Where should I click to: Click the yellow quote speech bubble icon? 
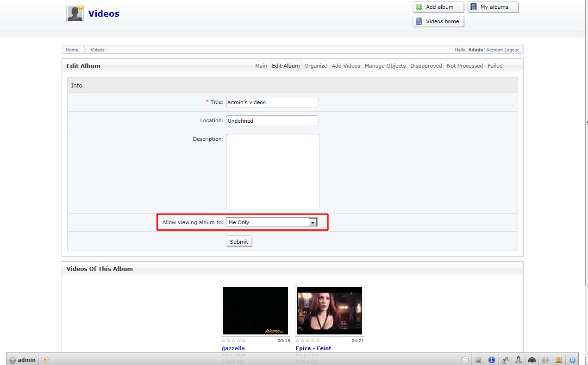45,360
